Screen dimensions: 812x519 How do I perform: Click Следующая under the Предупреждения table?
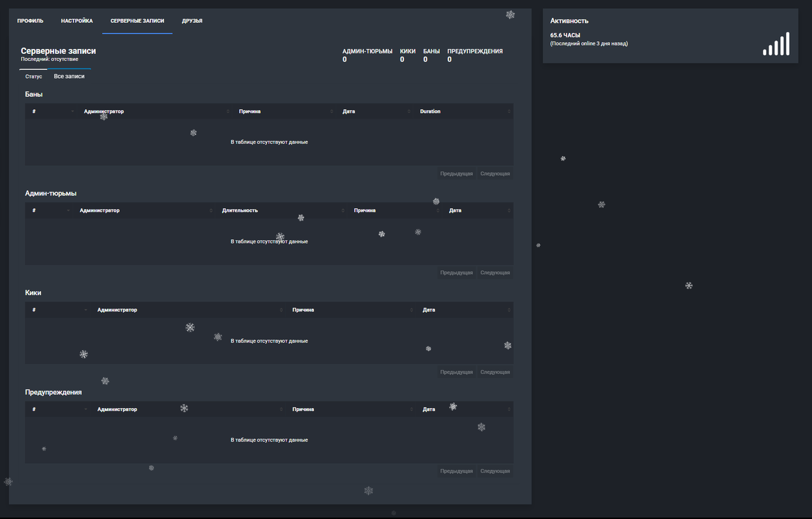[495, 471]
